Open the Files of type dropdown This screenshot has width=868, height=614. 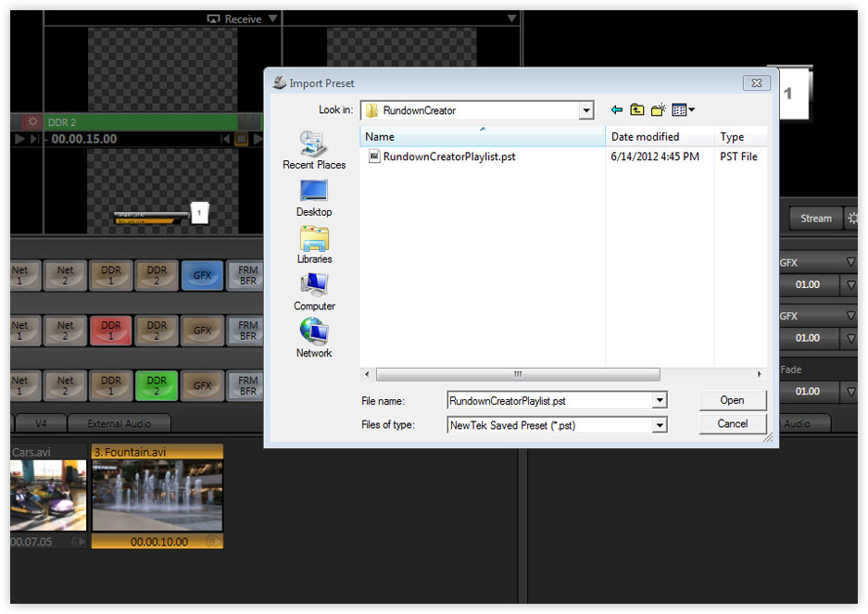(660, 423)
